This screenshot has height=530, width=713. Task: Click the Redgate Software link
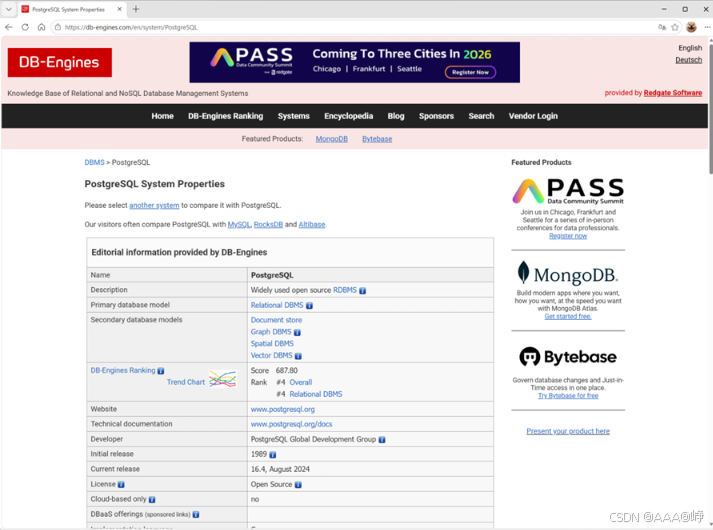(673, 93)
